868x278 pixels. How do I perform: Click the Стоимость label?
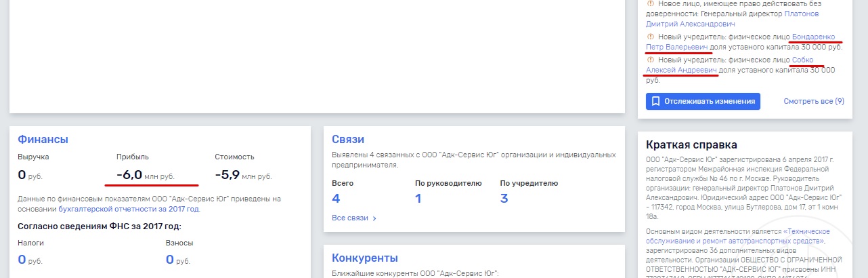pos(234,157)
